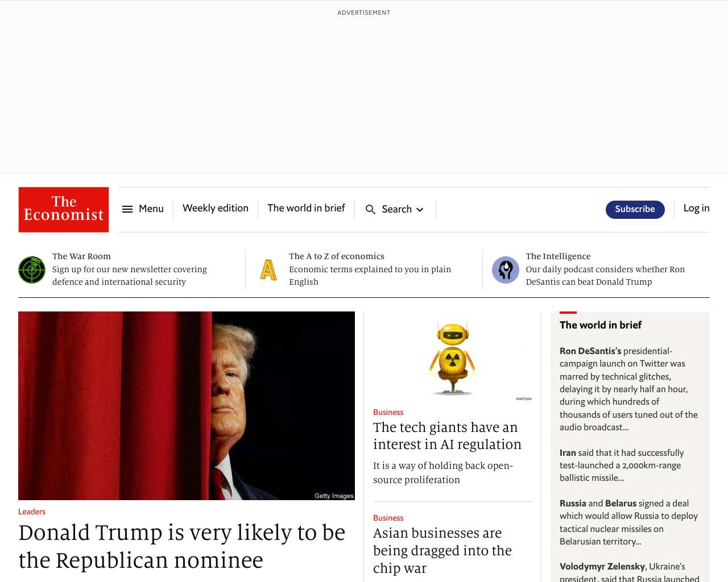728x582 pixels.
Task: Click the yellow letter A economics icon
Action: point(268,270)
